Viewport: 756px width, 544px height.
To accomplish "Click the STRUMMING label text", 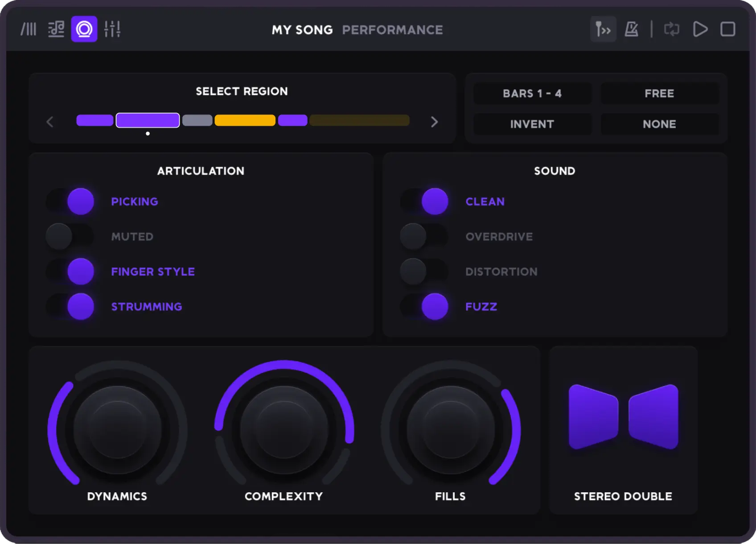I will (x=147, y=307).
